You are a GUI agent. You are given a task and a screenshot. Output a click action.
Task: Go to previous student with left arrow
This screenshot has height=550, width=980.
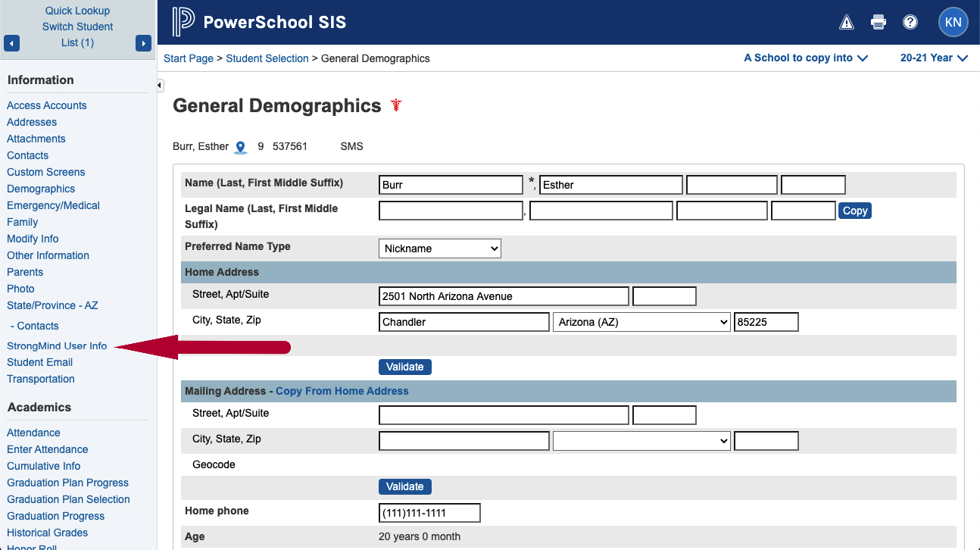tap(11, 43)
